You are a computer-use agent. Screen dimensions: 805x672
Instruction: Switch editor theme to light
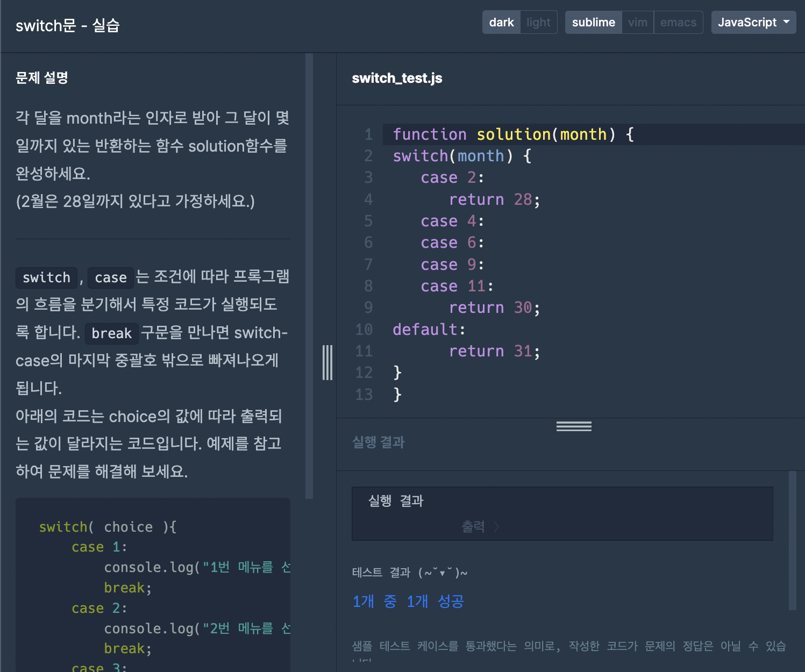coord(538,23)
